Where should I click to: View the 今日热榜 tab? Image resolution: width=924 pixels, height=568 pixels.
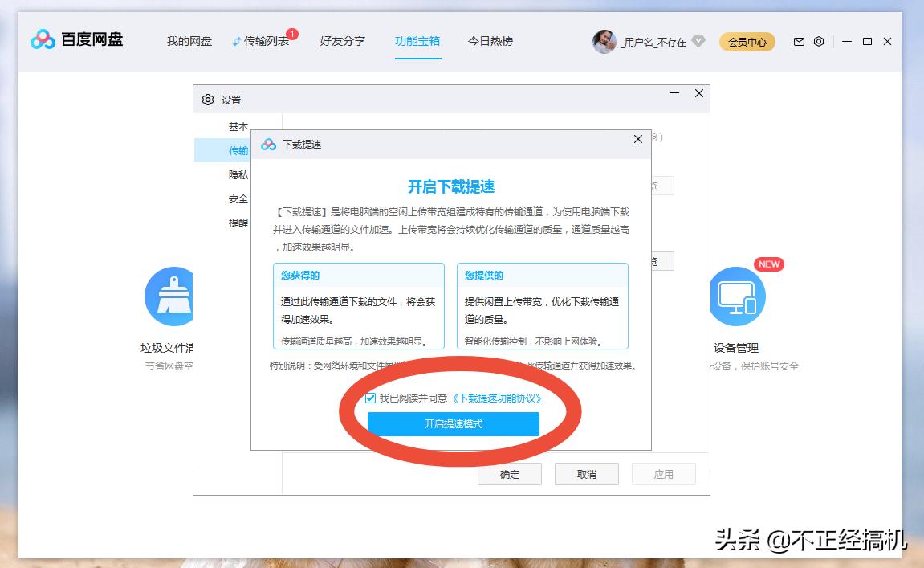(488, 41)
